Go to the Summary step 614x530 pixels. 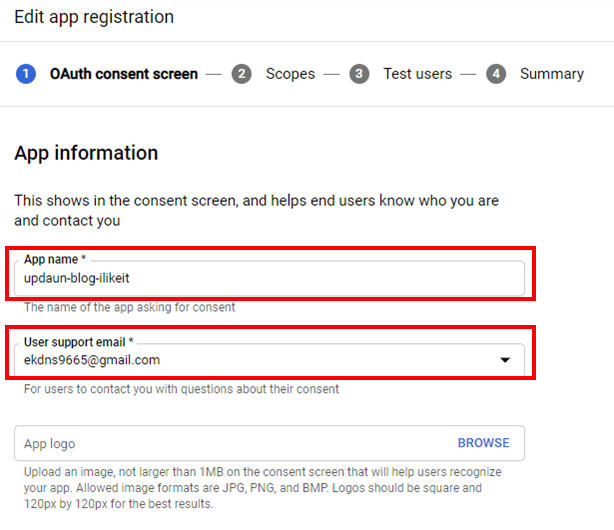click(552, 74)
